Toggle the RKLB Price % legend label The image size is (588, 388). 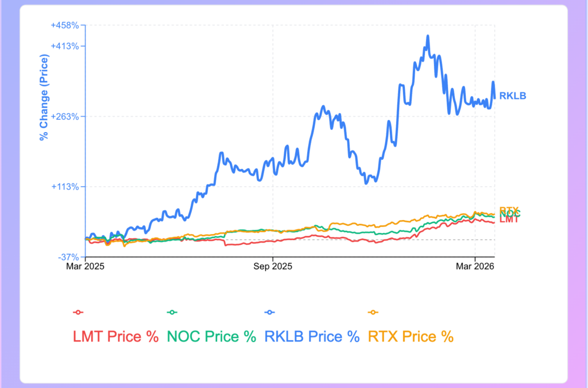coord(312,337)
